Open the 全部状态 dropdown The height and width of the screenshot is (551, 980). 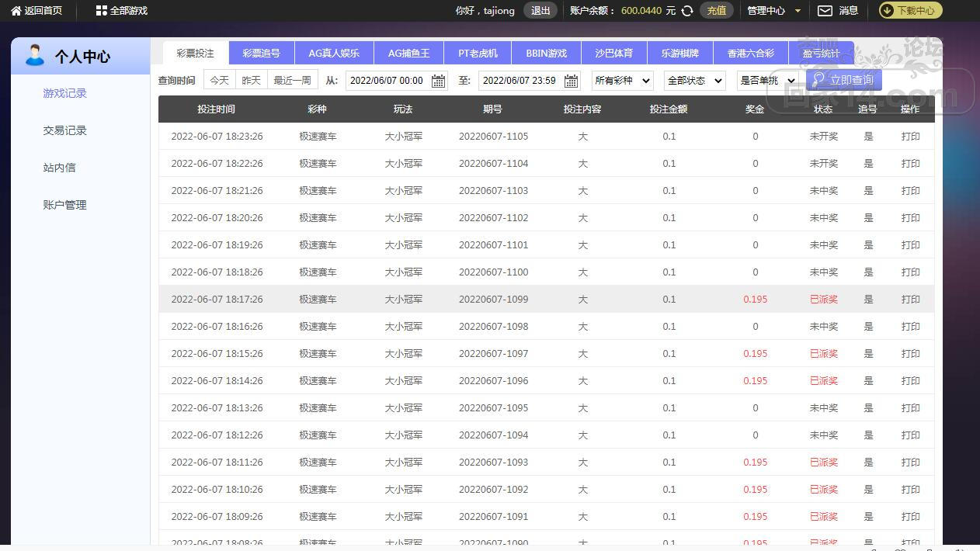pyautogui.click(x=693, y=80)
